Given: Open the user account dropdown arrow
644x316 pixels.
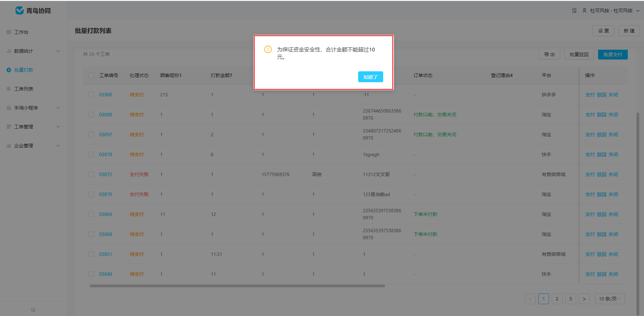Looking at the screenshot, I should pyautogui.click(x=638, y=11).
